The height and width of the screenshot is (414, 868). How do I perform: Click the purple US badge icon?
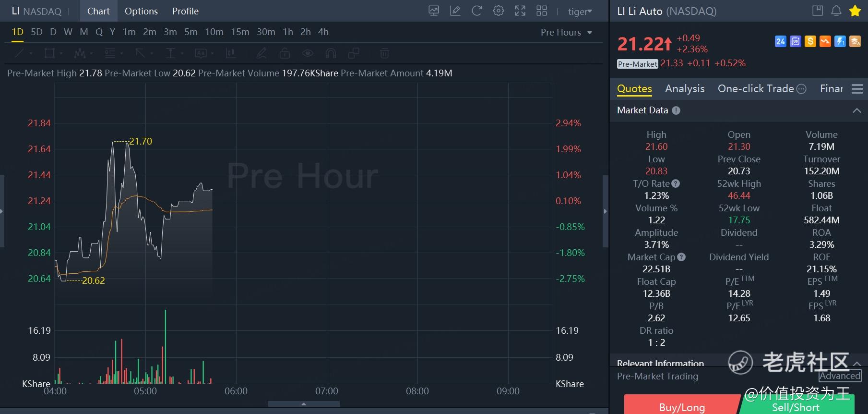(x=796, y=41)
